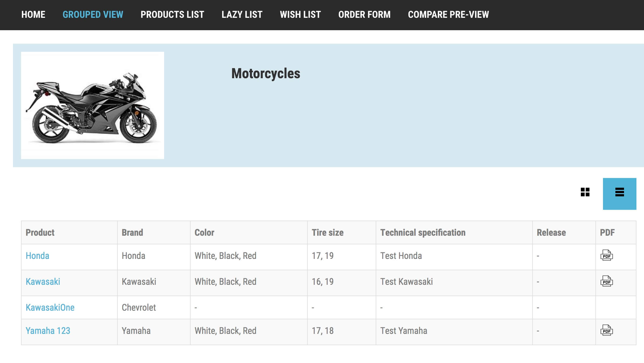Select the Honda row color cell
644x363 pixels.
pyautogui.click(x=249, y=257)
